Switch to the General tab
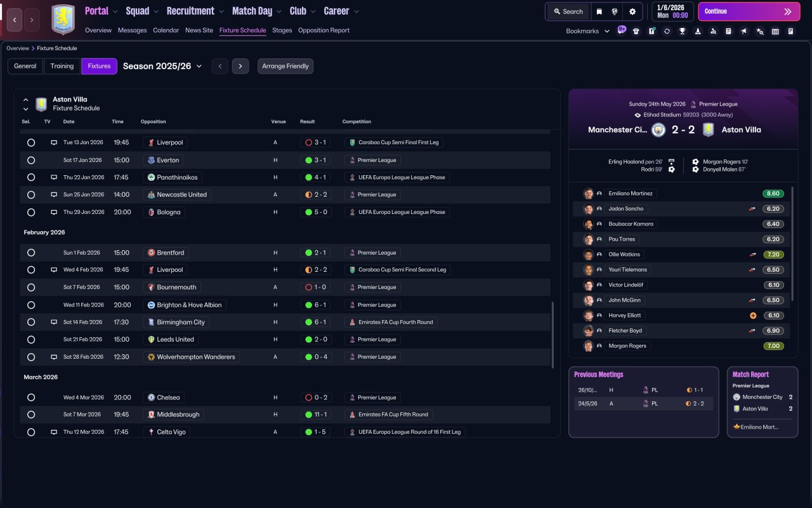Image resolution: width=812 pixels, height=508 pixels. click(x=25, y=66)
